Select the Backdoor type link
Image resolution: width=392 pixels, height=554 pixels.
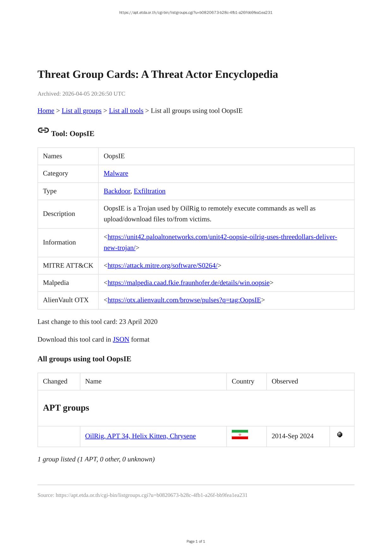point(117,191)
